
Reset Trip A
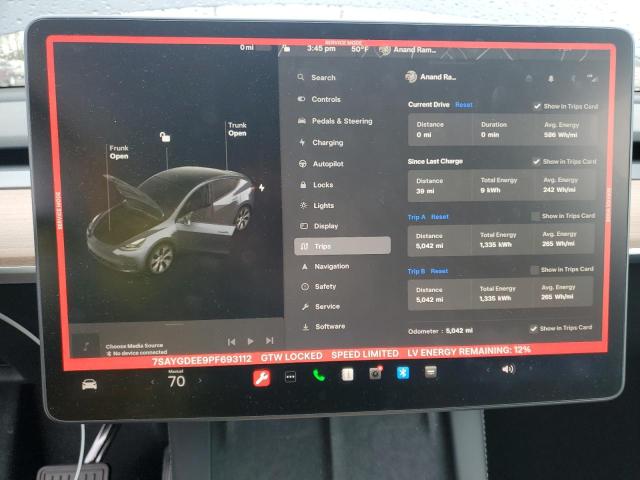pos(440,217)
